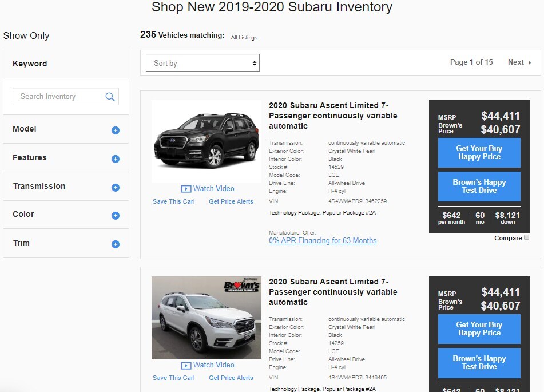Save This Car for stock 14259
544x392 pixels.
pyautogui.click(x=174, y=378)
